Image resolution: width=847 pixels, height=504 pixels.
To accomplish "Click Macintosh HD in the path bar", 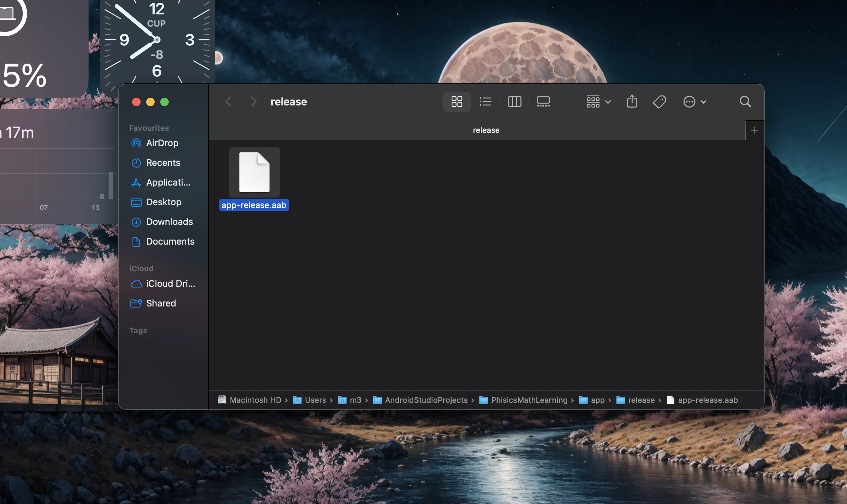I will pyautogui.click(x=250, y=400).
